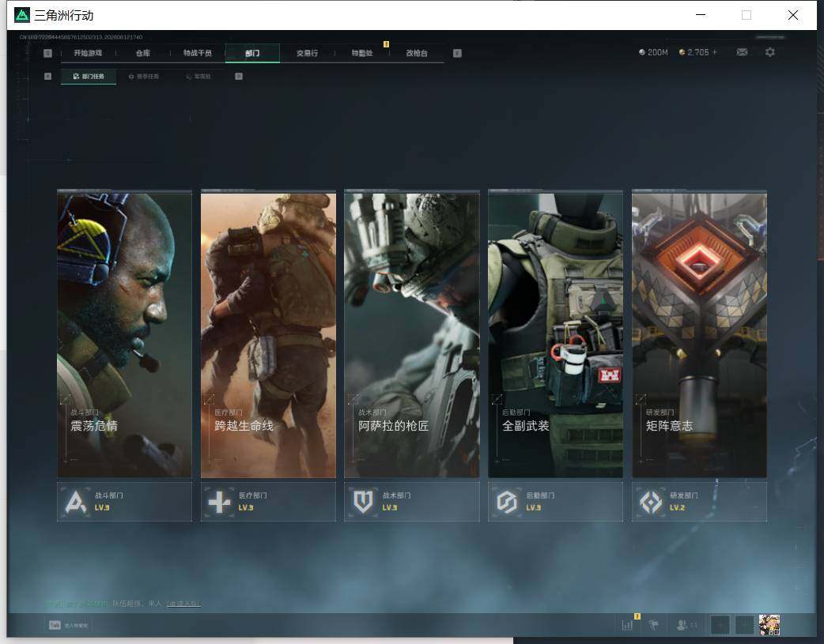Open the 全副武装 logistics department card

(x=555, y=334)
